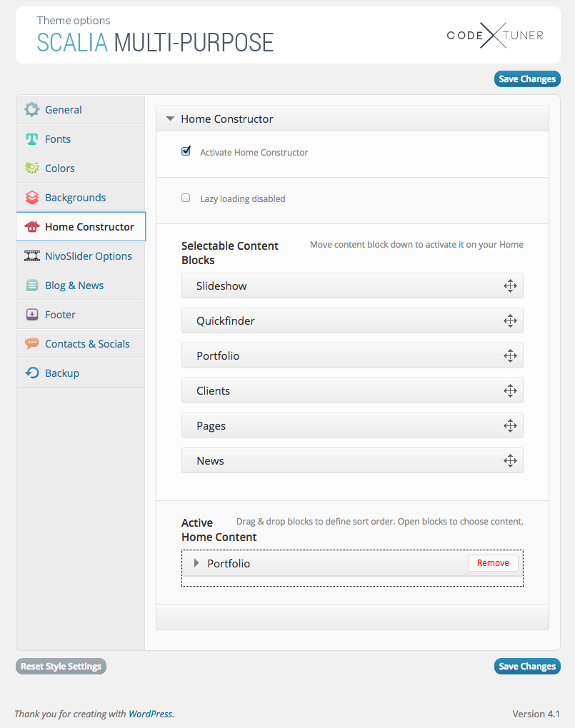The width and height of the screenshot is (575, 728).
Task: Uncheck Activate Home Constructor checkbox
Action: pos(186,151)
